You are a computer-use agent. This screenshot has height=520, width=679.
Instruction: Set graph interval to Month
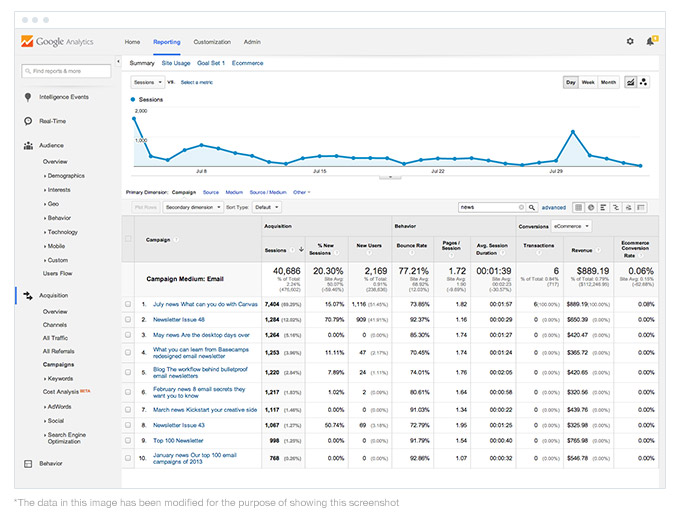pyautogui.click(x=608, y=82)
